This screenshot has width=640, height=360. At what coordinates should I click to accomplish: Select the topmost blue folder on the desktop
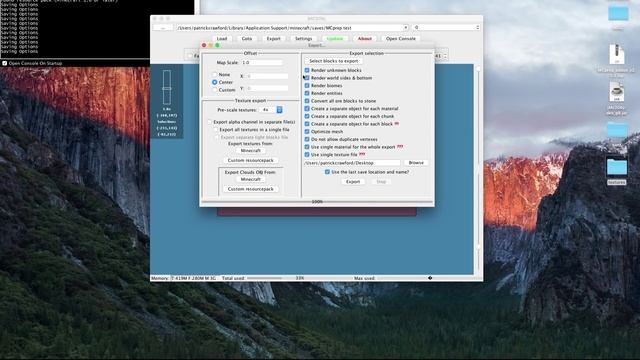(x=618, y=13)
